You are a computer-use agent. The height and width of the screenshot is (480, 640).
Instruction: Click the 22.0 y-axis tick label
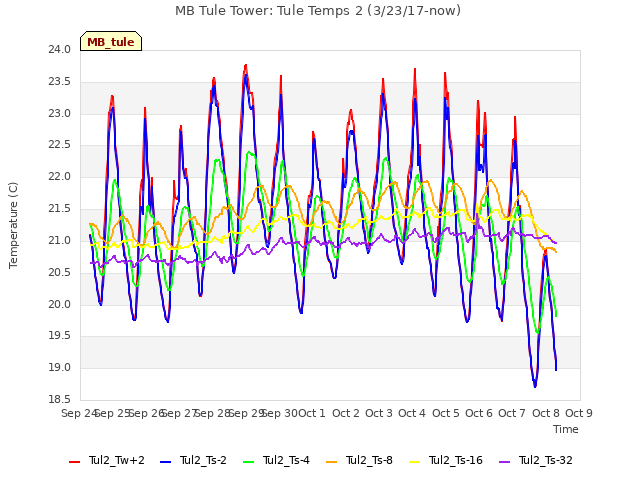click(60, 177)
